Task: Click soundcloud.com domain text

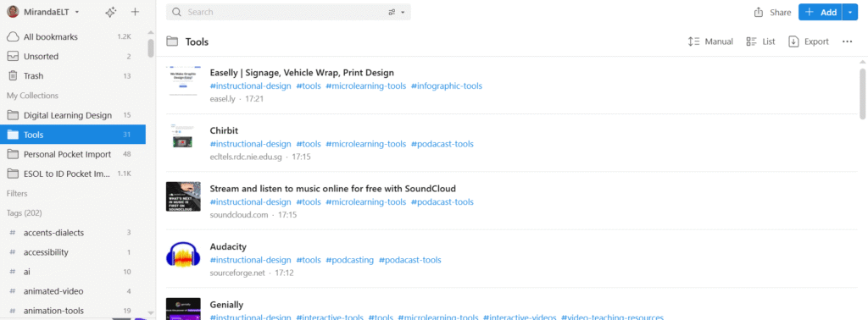Action: [239, 214]
